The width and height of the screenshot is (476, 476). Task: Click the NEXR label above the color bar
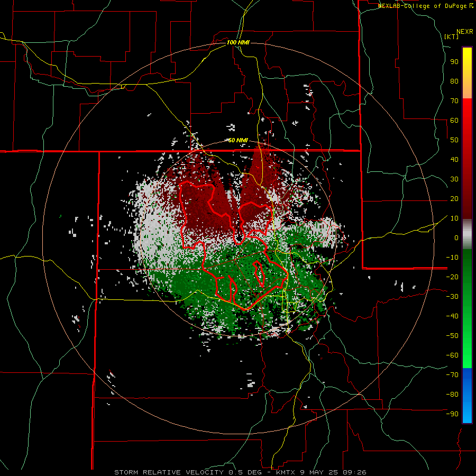point(465,32)
